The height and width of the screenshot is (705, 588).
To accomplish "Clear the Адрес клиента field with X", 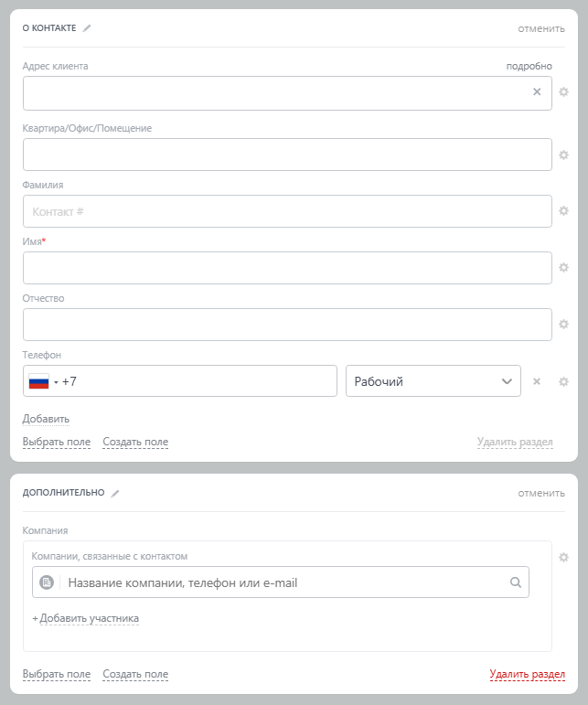I will (537, 92).
